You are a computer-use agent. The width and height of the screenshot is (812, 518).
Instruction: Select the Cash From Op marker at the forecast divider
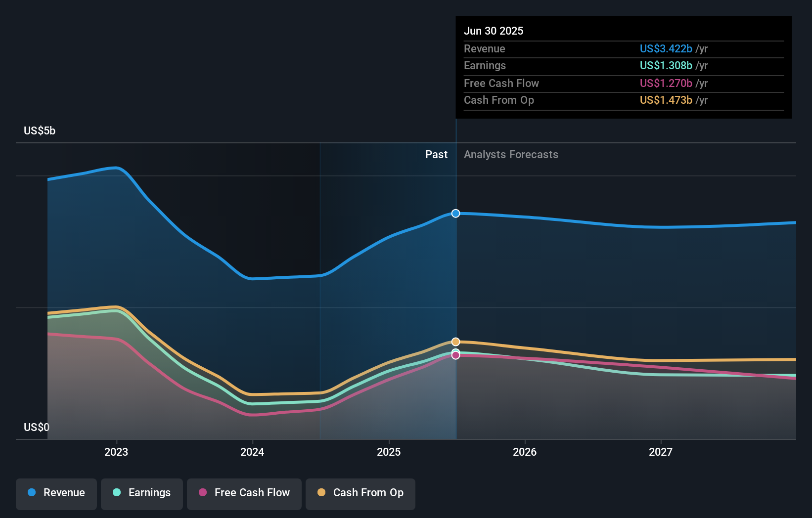tap(455, 342)
